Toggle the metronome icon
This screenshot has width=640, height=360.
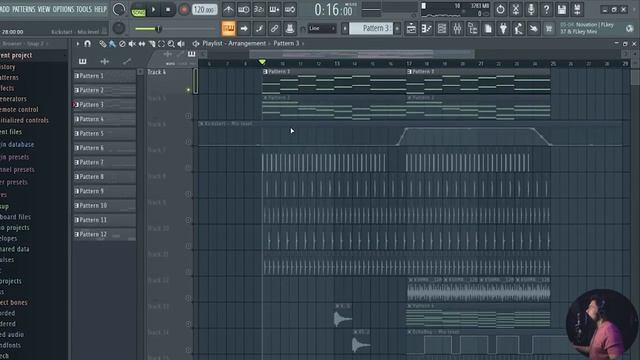pos(229,9)
